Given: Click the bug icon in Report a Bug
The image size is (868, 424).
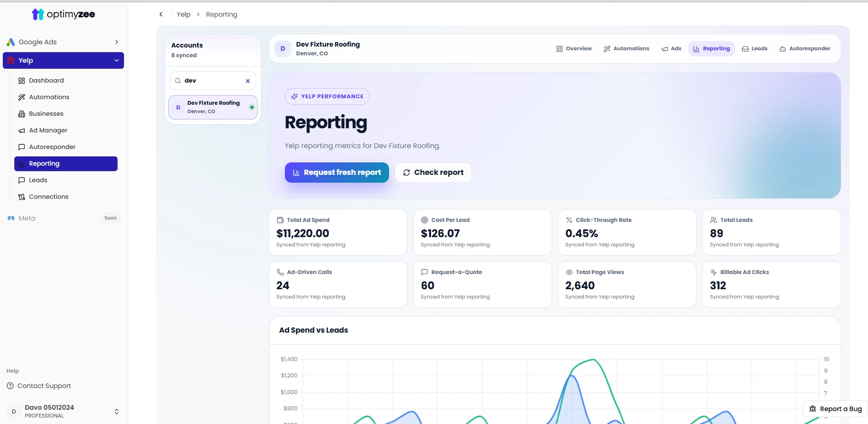Looking at the screenshot, I should coord(813,409).
